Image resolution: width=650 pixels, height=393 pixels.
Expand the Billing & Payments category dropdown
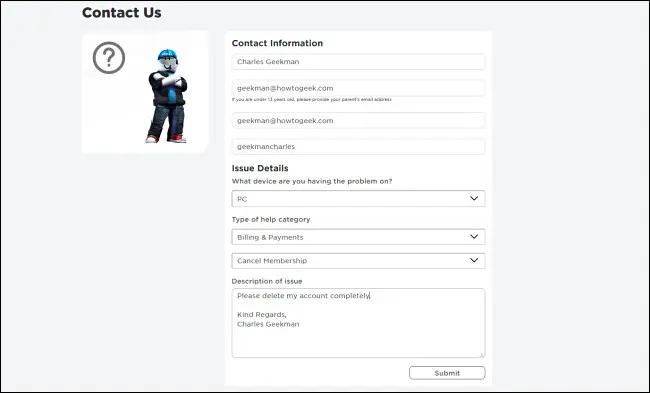tap(358, 237)
